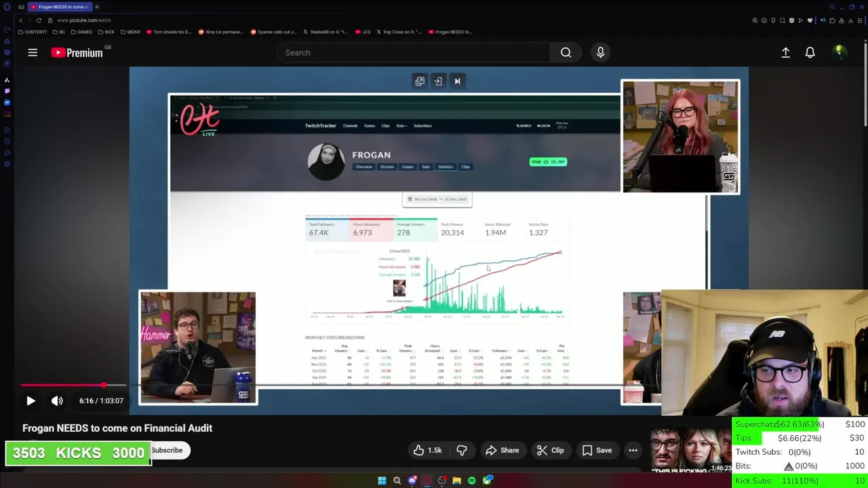The height and width of the screenshot is (488, 868).
Task: Open Windows taskbar search
Action: (x=397, y=481)
